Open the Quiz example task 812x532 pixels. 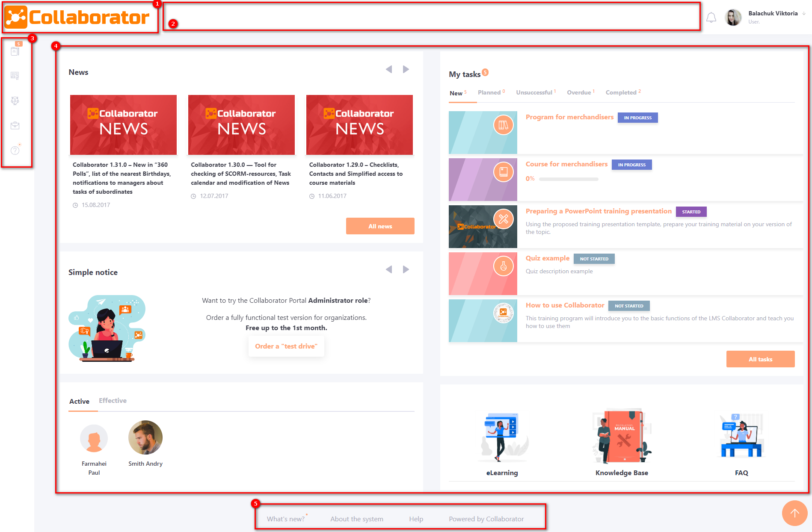[548, 258]
